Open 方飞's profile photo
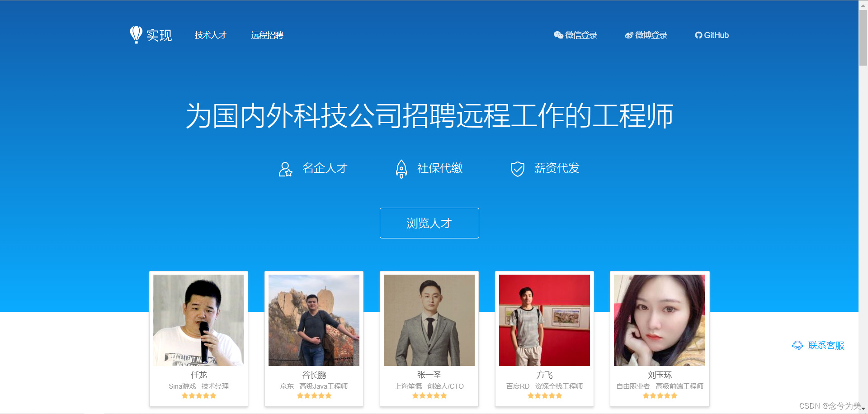The height and width of the screenshot is (414, 868). (544, 320)
